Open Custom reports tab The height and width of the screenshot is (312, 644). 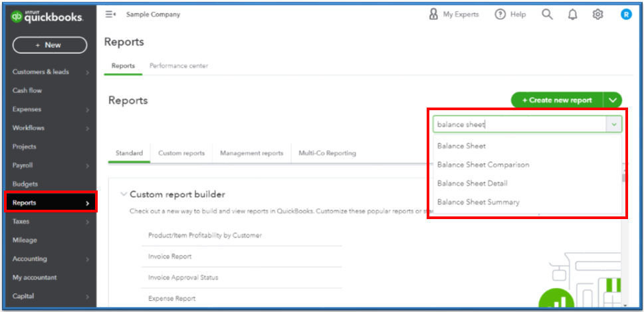181,153
